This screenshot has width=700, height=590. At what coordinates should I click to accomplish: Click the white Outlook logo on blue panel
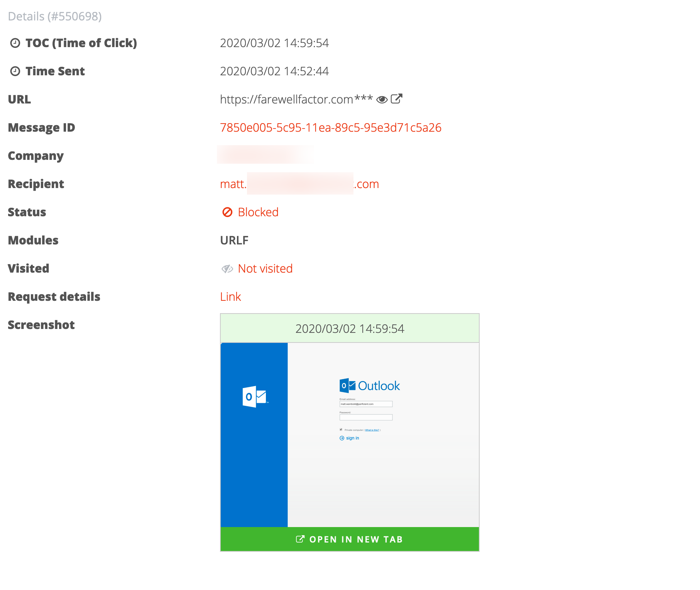click(255, 397)
